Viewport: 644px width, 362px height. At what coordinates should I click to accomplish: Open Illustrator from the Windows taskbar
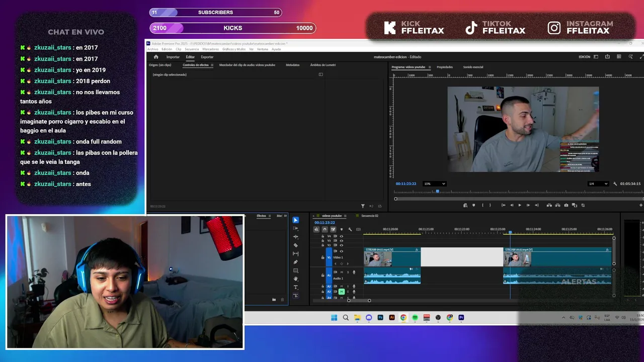pyautogui.click(x=392, y=318)
